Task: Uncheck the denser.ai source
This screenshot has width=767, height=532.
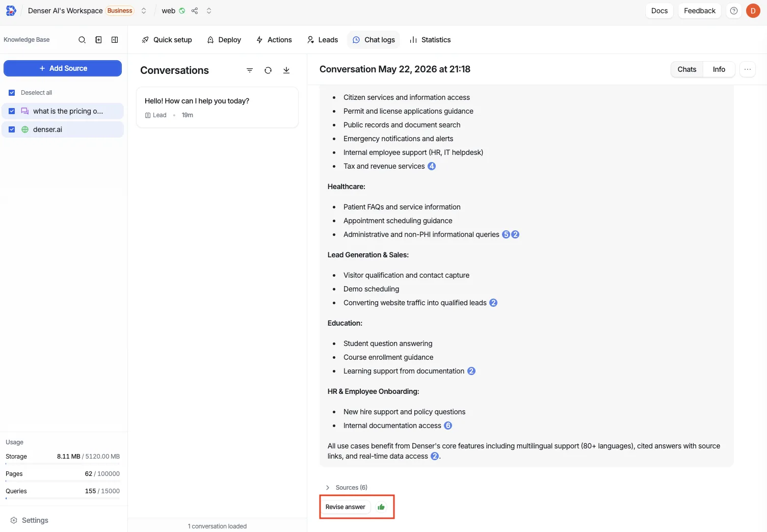Action: (12, 129)
